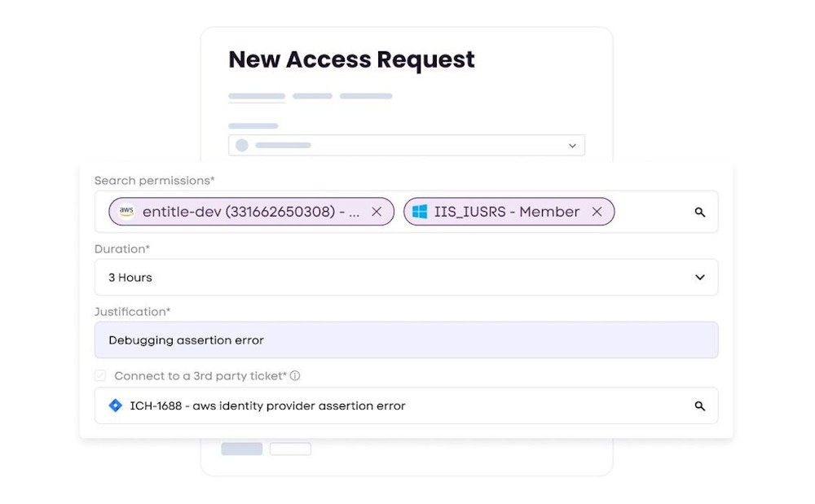Viewport: 815px width, 504px height.
Task: Click the Windows logo on IIS_IUSRS chip
Action: 420,212
